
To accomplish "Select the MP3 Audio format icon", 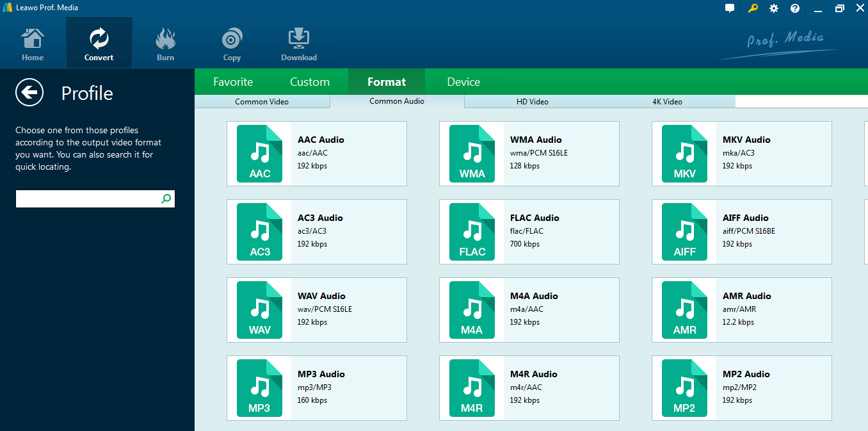I will point(259,388).
